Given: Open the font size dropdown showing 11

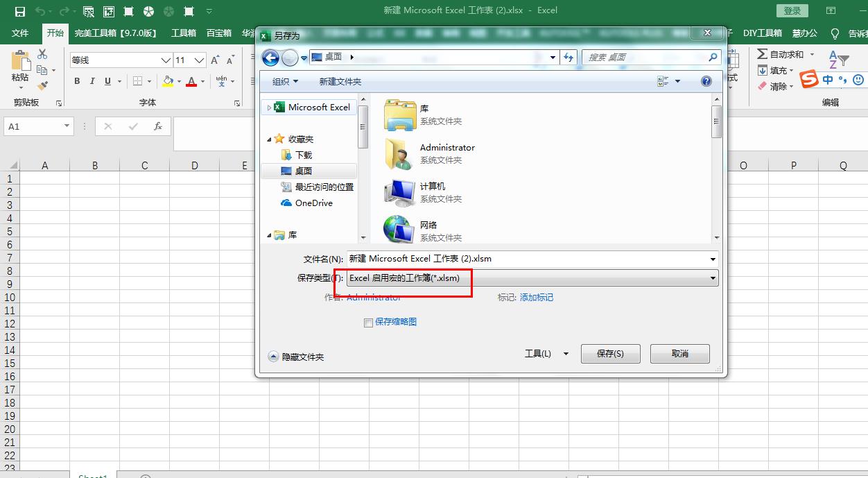Looking at the screenshot, I should point(199,60).
